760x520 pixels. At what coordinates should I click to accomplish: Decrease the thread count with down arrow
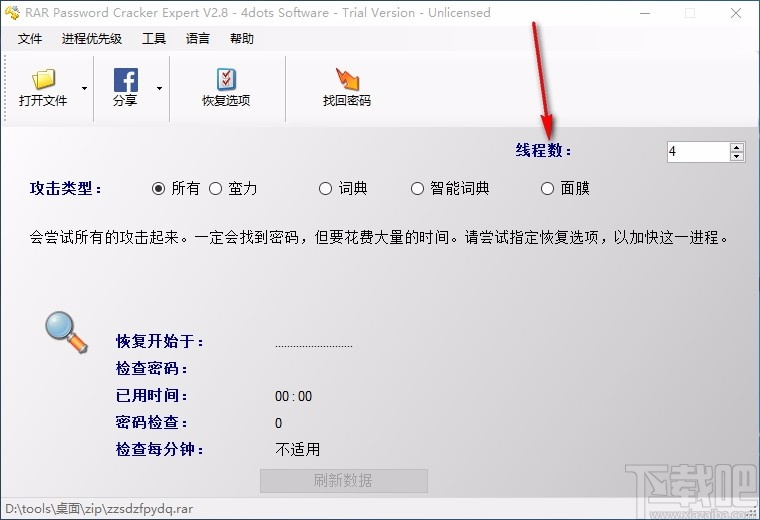pos(737,157)
